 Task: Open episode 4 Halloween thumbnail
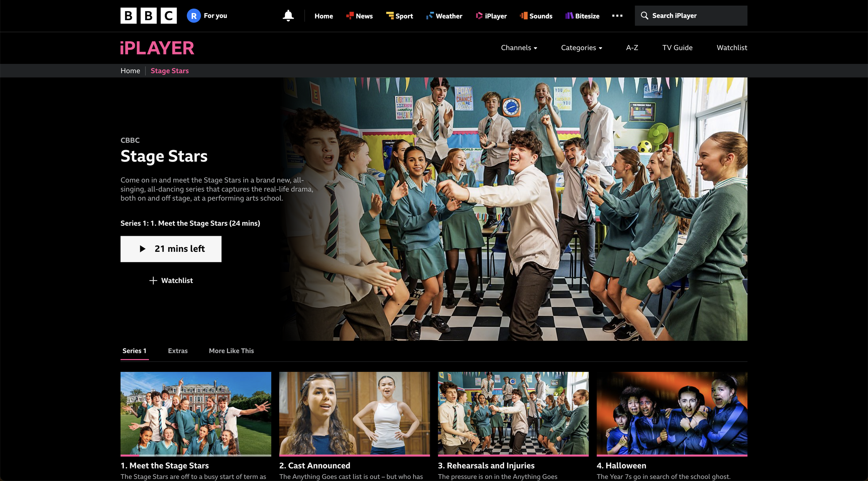pyautogui.click(x=671, y=413)
